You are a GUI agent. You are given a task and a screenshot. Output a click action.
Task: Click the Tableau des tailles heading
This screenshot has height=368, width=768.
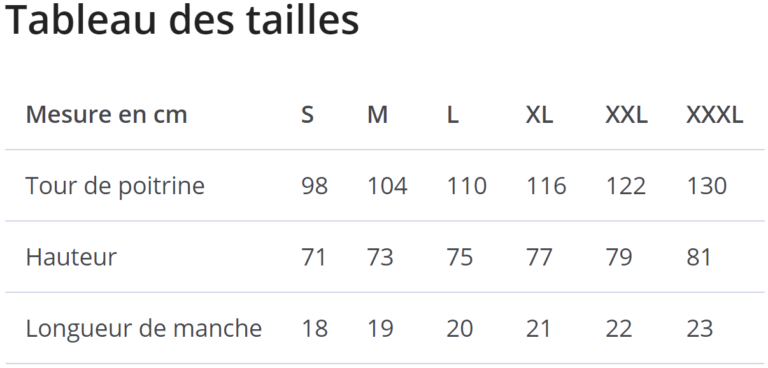point(182,19)
